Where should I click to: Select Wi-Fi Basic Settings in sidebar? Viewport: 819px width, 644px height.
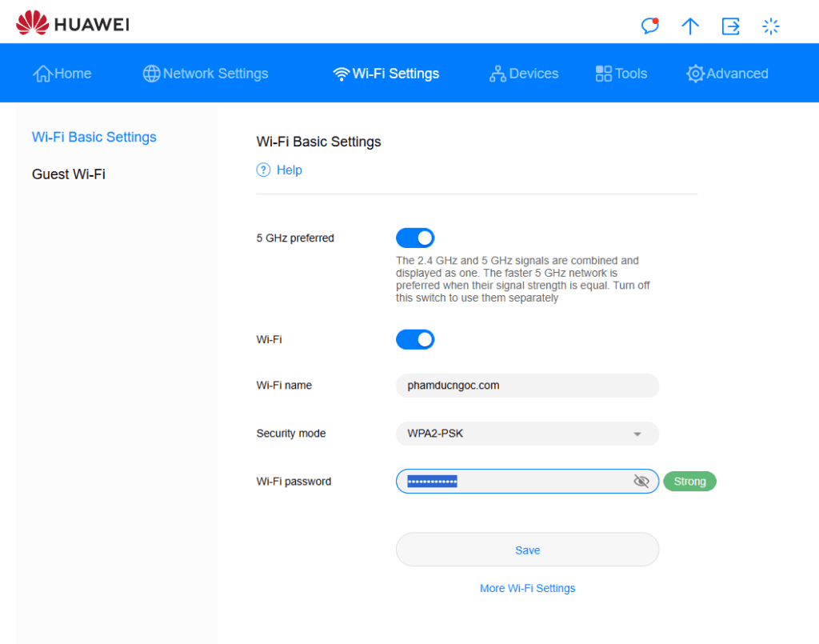point(94,137)
